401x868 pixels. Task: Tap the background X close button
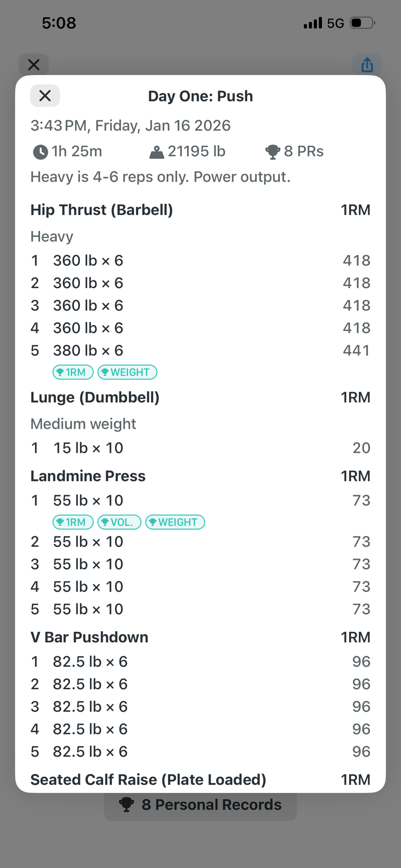click(34, 65)
